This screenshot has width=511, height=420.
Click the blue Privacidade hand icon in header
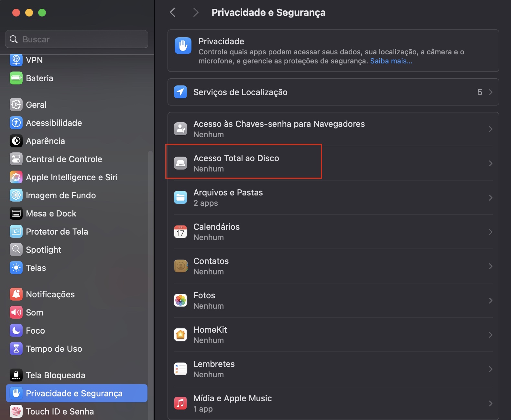pos(183,45)
